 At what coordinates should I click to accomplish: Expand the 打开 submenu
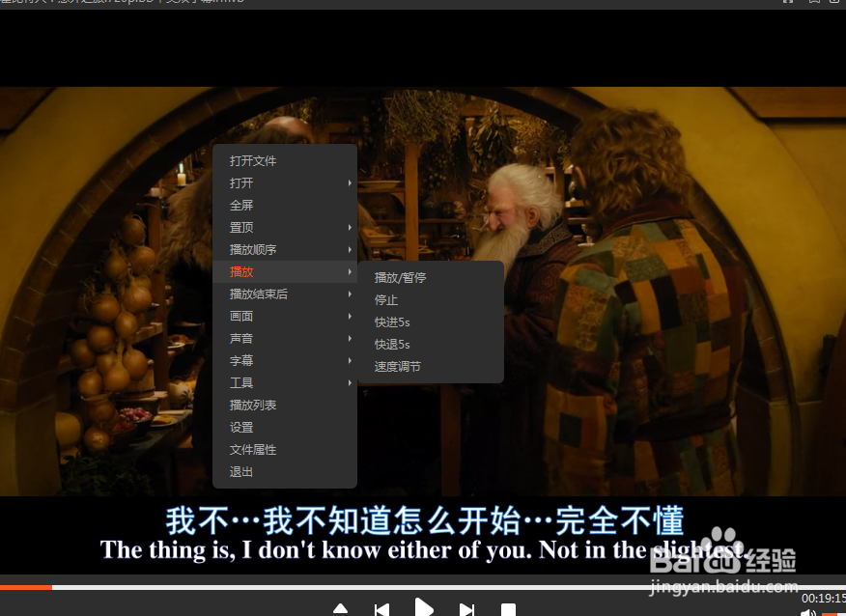pyautogui.click(x=285, y=182)
